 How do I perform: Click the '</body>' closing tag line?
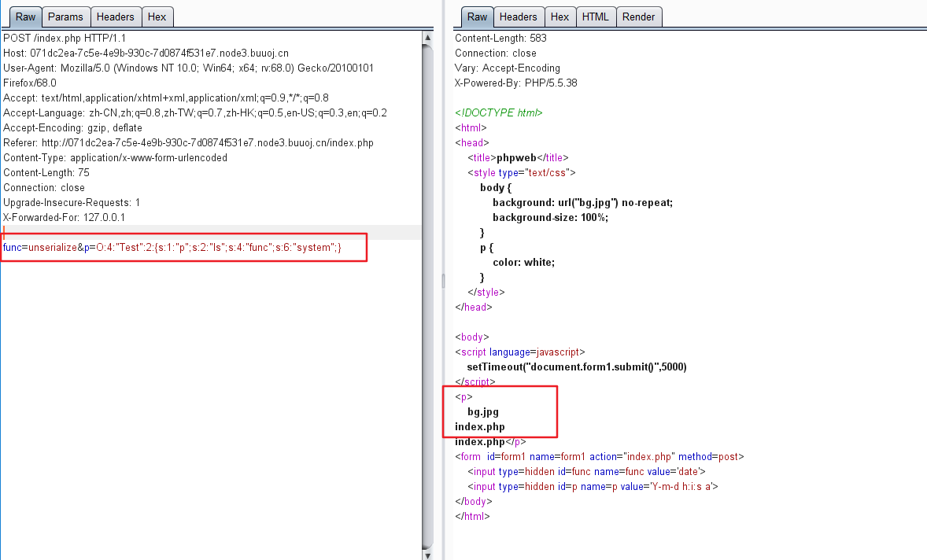pyautogui.click(x=474, y=502)
